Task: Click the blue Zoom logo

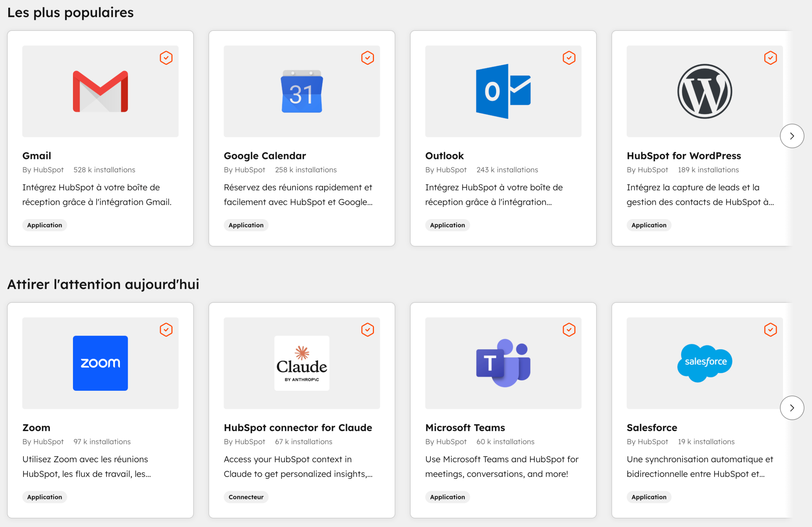Action: pos(100,363)
